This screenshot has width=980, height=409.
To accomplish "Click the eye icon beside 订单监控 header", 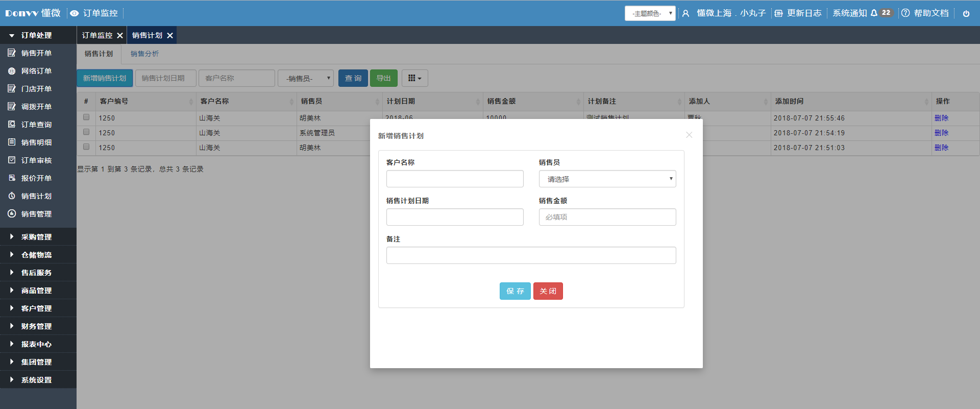I will (75, 13).
